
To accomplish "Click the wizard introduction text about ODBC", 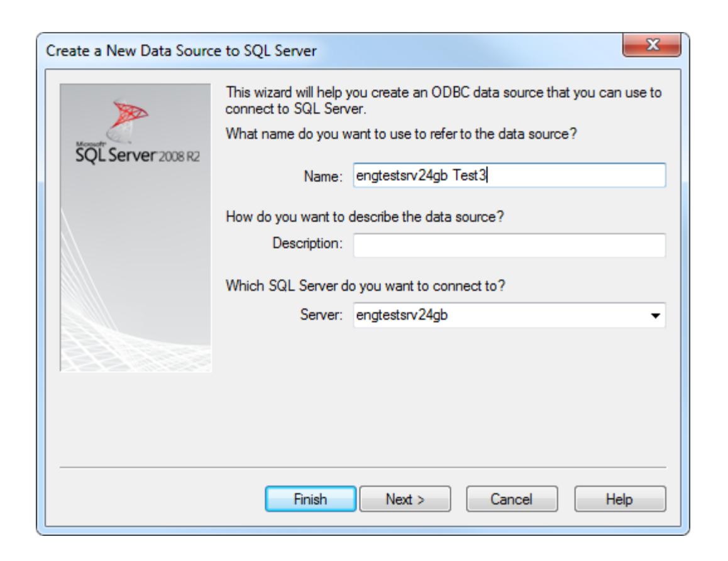I will (443, 101).
